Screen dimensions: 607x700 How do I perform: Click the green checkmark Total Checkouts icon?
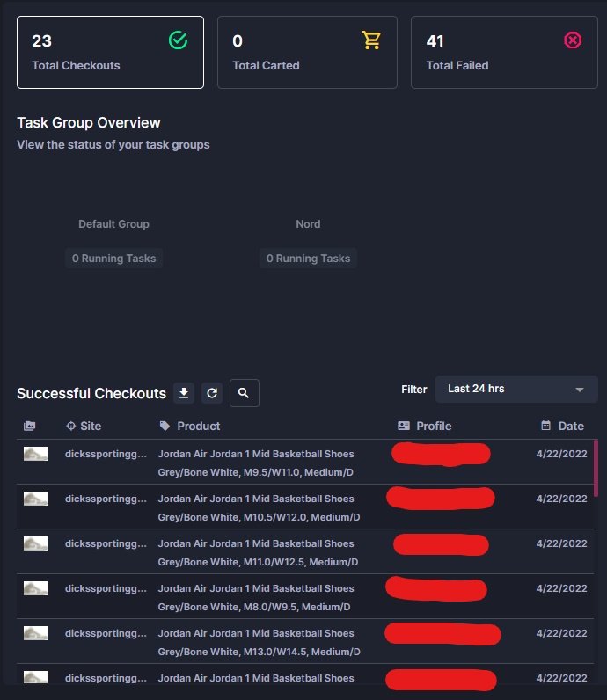pos(179,40)
